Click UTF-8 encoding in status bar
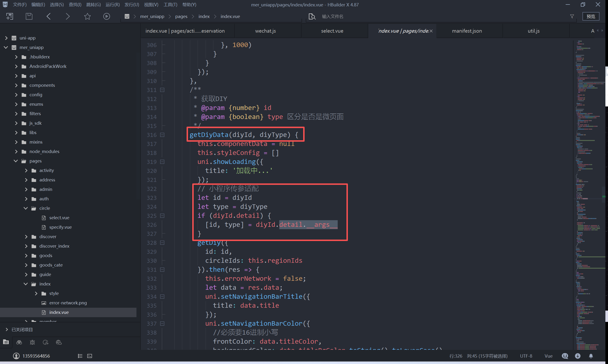The image size is (608, 364). pyautogui.click(x=526, y=356)
